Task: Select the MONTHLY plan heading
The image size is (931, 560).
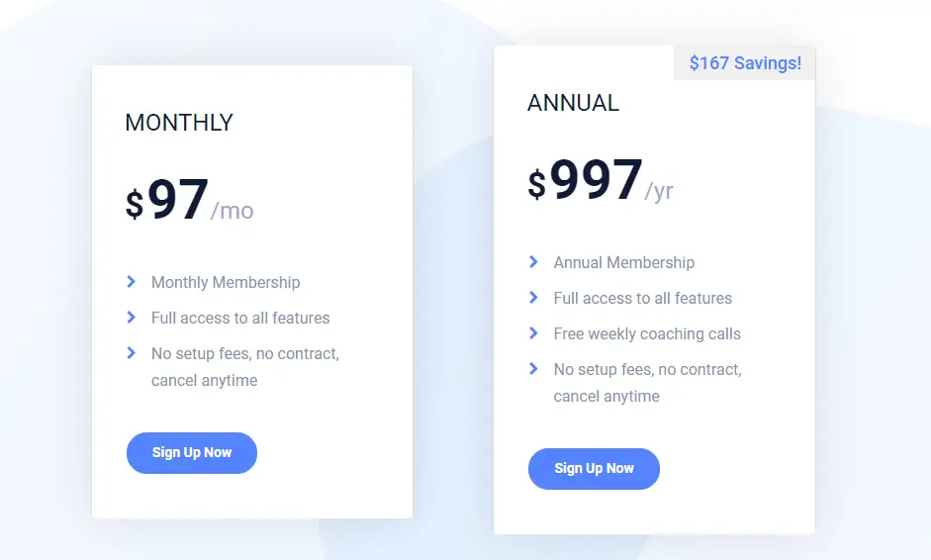Action: pyautogui.click(x=179, y=123)
